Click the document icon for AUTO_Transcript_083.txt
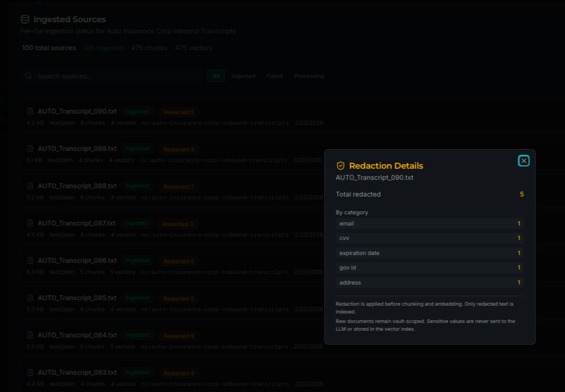The width and height of the screenshot is (565, 392). click(30, 372)
